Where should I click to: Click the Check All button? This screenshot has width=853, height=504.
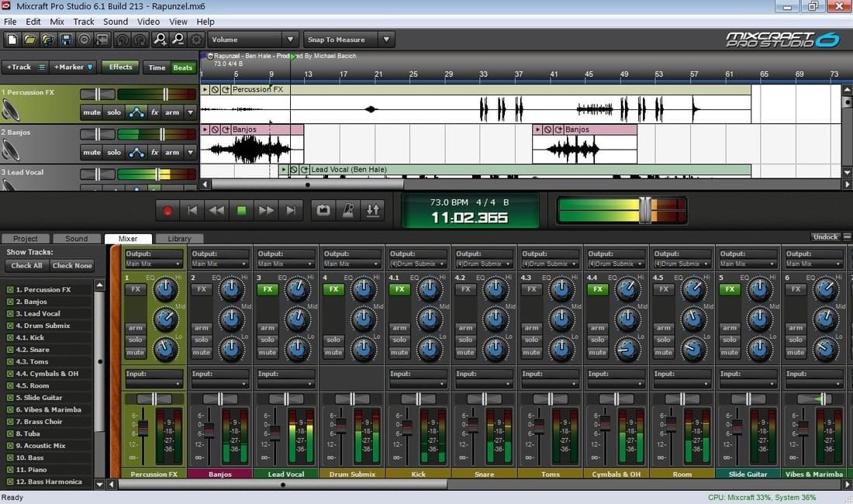pos(26,266)
